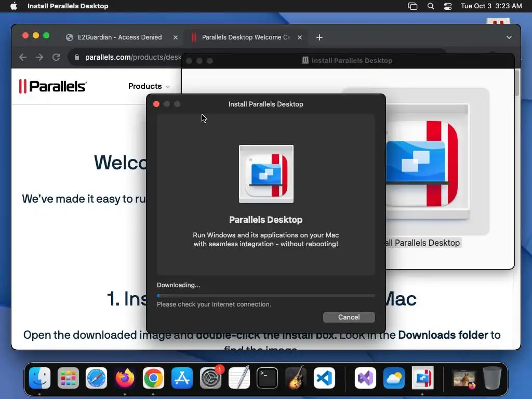
Task: Click the date and time in menu bar
Action: coord(491,6)
